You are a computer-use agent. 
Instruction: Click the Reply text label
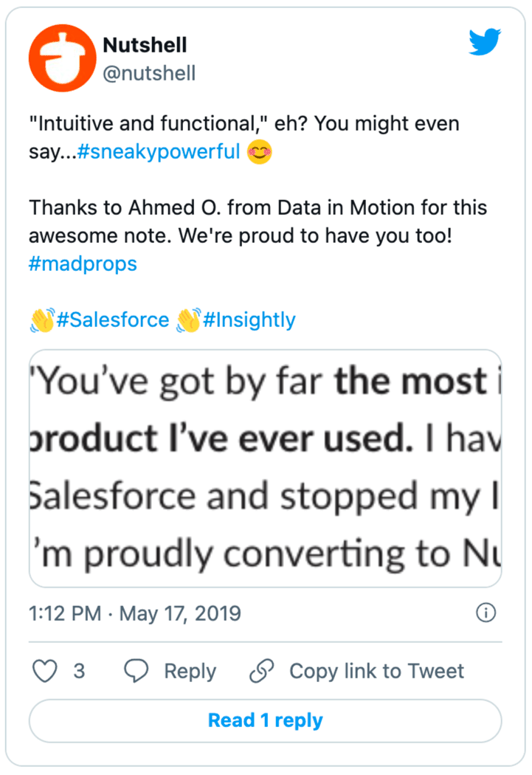tap(190, 671)
